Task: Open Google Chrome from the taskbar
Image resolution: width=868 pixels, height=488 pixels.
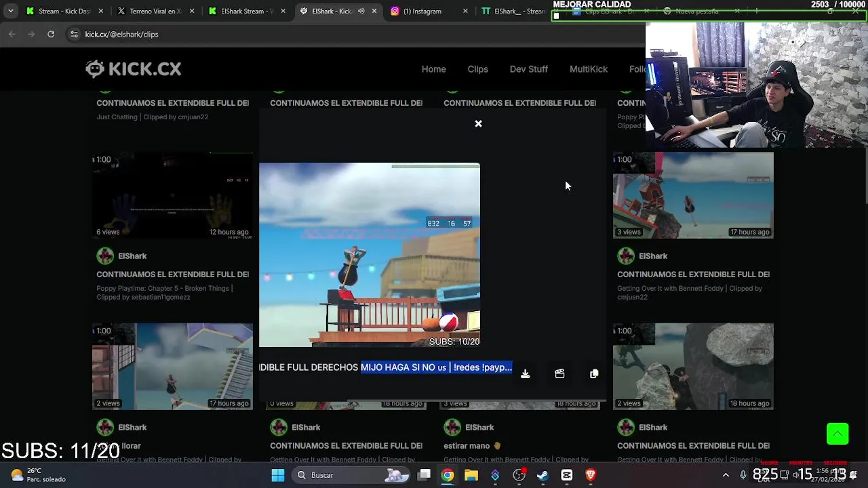Action: pyautogui.click(x=448, y=475)
